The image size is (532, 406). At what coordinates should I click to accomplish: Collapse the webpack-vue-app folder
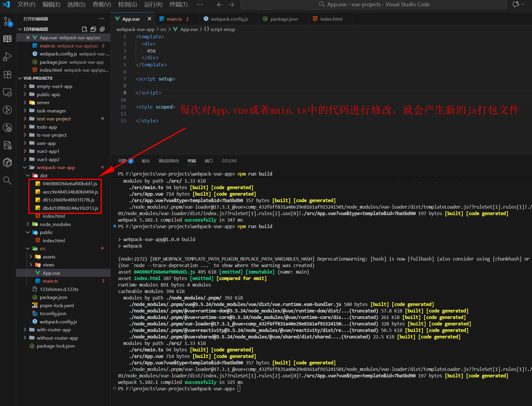(x=25, y=167)
